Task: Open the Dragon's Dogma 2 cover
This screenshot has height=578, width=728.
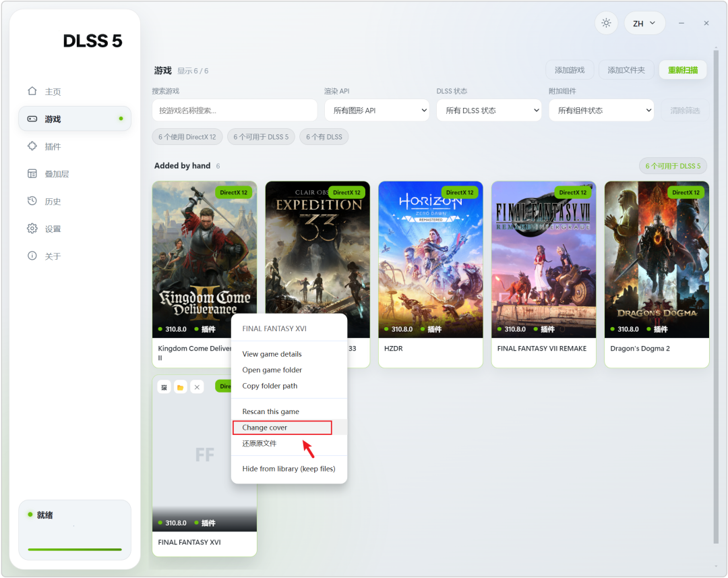Action: point(657,259)
